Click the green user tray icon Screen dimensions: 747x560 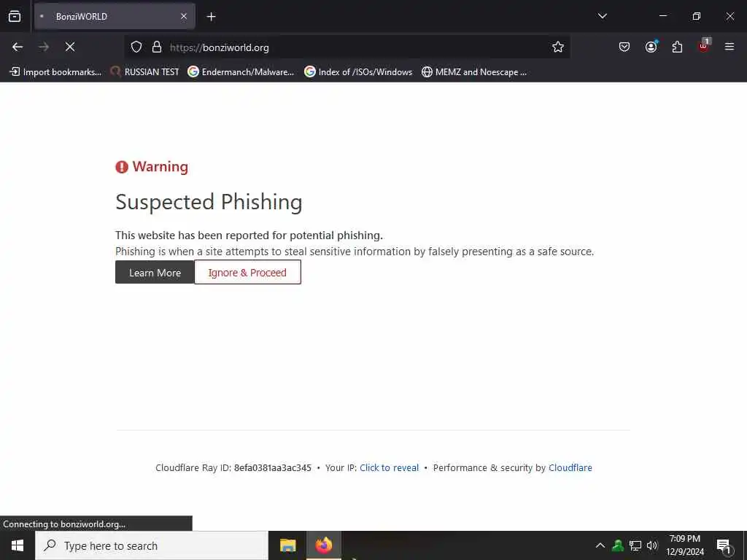tap(618, 545)
